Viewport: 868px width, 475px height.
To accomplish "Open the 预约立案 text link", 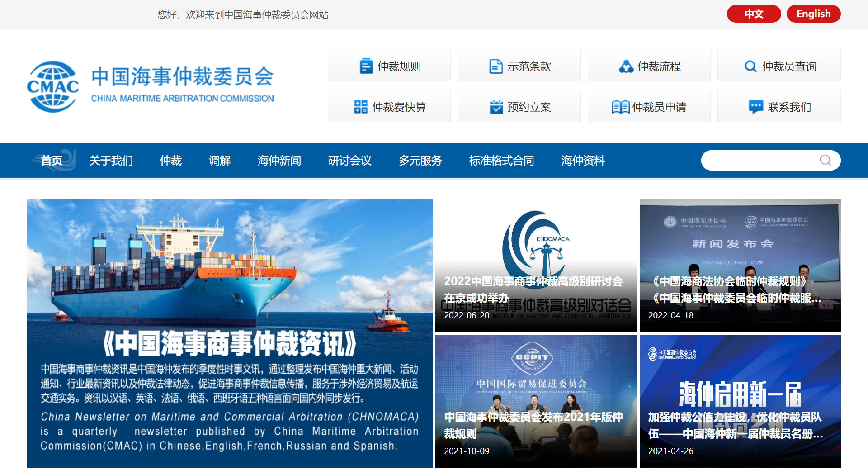I will pyautogui.click(x=529, y=107).
